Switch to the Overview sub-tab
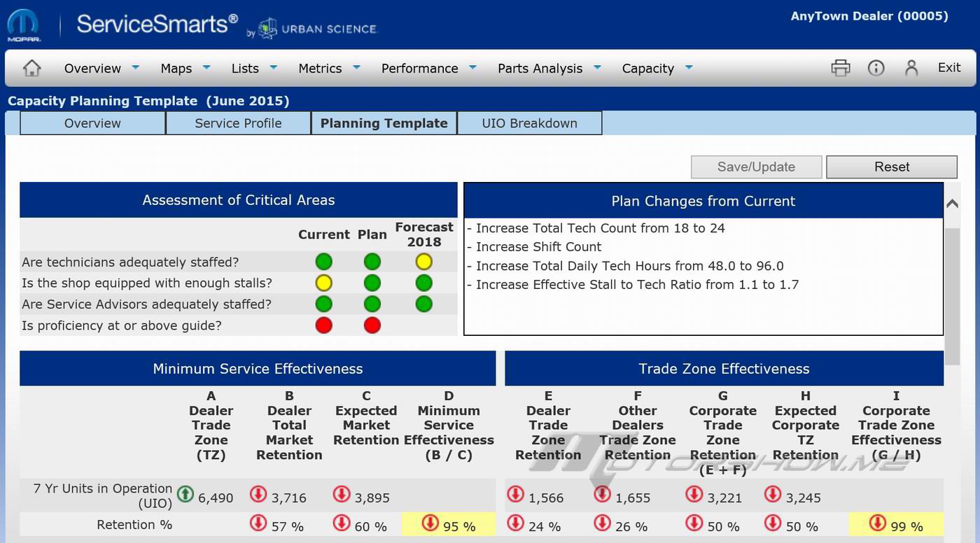Viewport: 980px width, 543px height. (92, 123)
